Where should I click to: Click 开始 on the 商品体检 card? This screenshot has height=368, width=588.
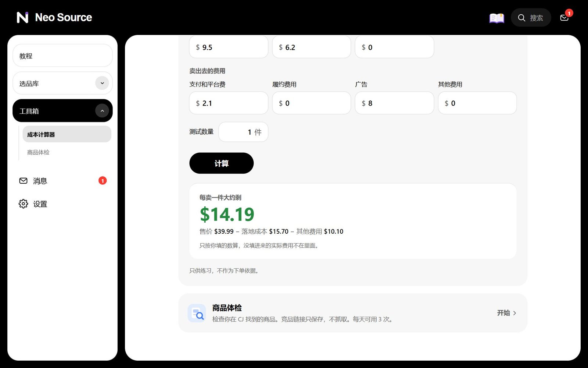point(507,313)
